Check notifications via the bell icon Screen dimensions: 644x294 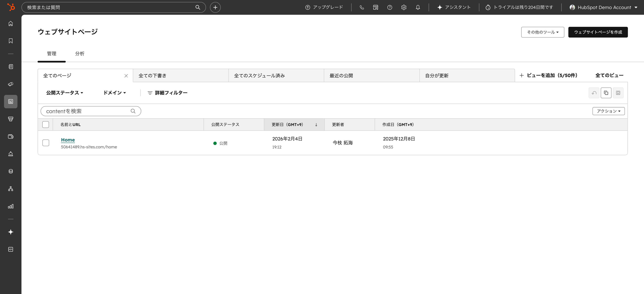417,7
